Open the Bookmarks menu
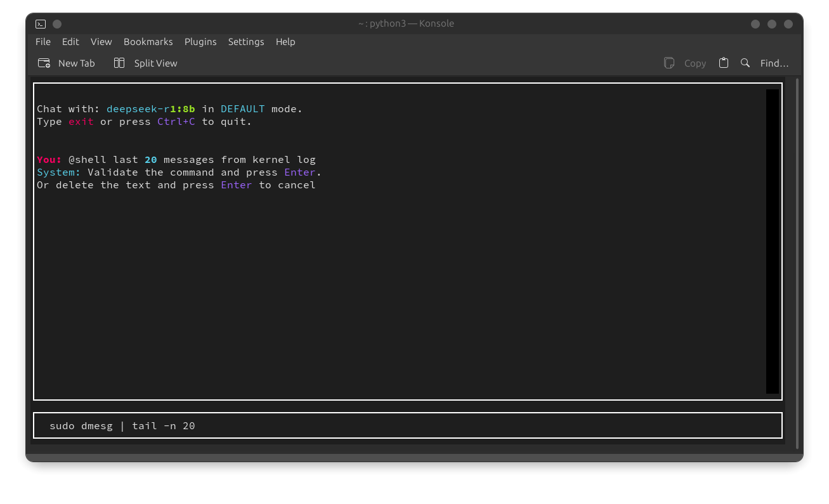The height and width of the screenshot is (504, 829). pyautogui.click(x=148, y=42)
